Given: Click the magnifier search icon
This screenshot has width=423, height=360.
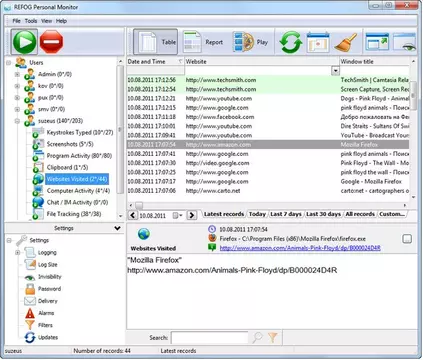Looking at the screenshot, I should pos(257,338).
